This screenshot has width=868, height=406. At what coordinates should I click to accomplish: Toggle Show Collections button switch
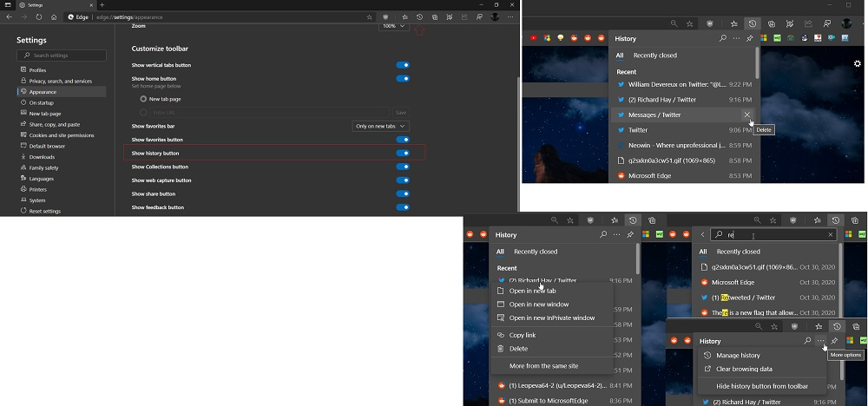[x=403, y=167]
